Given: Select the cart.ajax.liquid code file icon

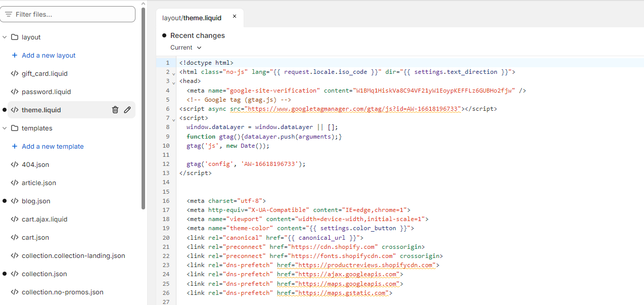Looking at the screenshot, I should pos(15,219).
